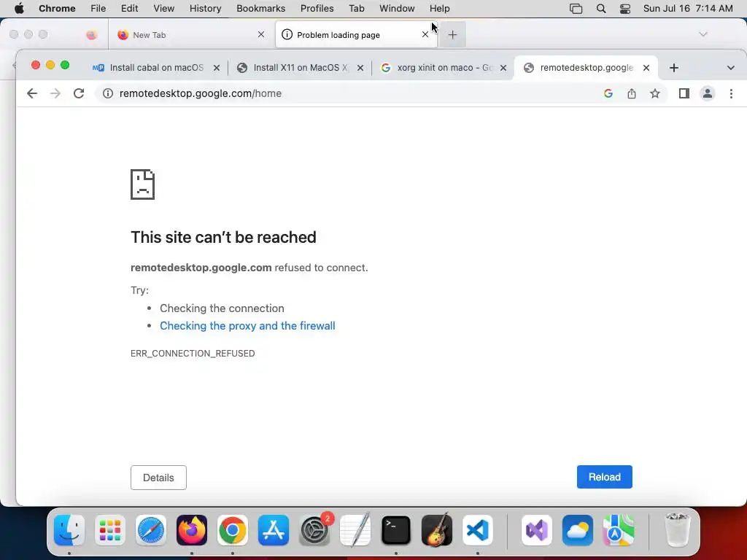Image resolution: width=747 pixels, height=560 pixels.
Task: Open Control Center in the menu bar
Action: 625,9
